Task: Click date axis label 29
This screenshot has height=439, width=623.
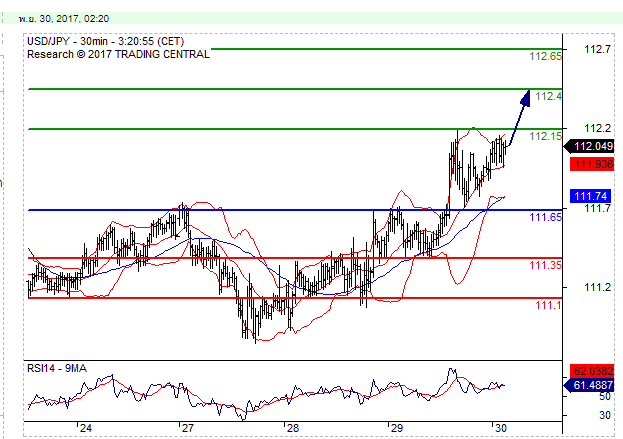Action: (x=397, y=428)
